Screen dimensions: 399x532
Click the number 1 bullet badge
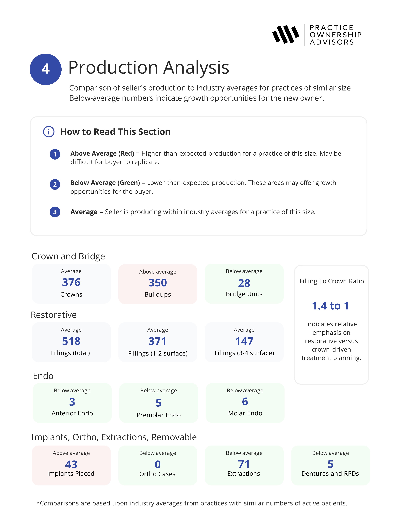click(x=55, y=154)
